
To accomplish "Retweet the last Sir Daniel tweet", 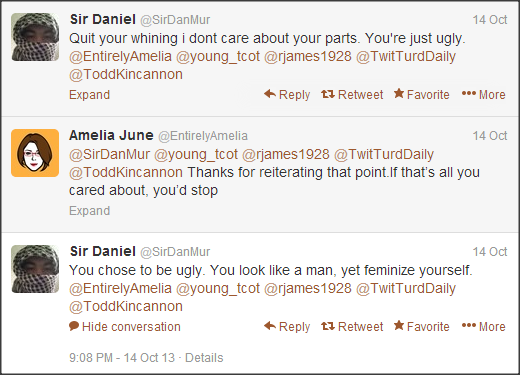I will (x=352, y=327).
